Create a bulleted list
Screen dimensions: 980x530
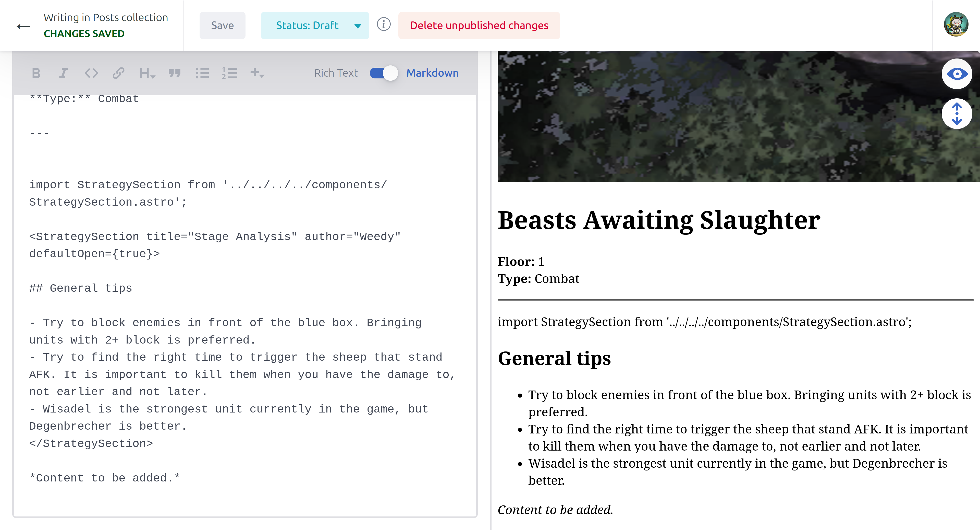(202, 73)
